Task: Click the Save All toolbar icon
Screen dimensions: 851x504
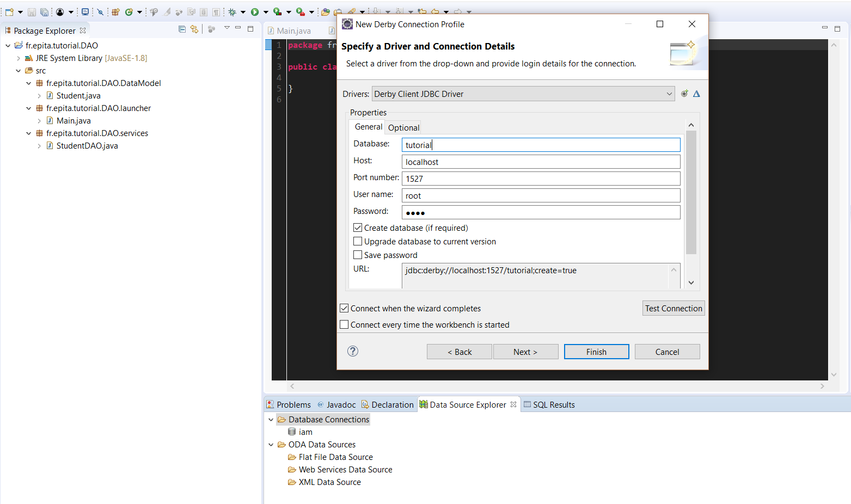Action: pyautogui.click(x=44, y=12)
